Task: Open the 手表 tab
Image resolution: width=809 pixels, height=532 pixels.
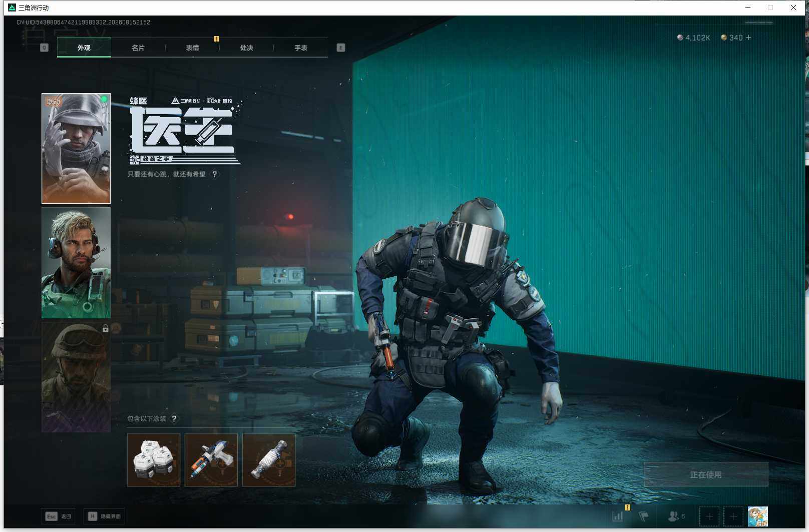Action: point(301,48)
